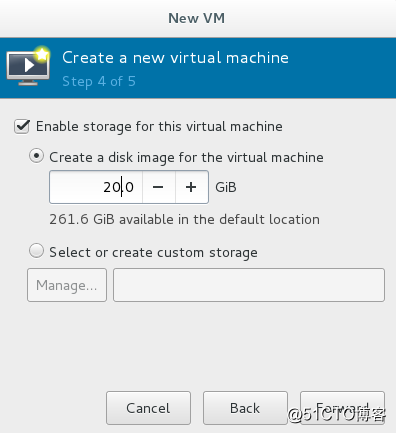
Task: Open the Manage... storage button
Action: point(67,285)
